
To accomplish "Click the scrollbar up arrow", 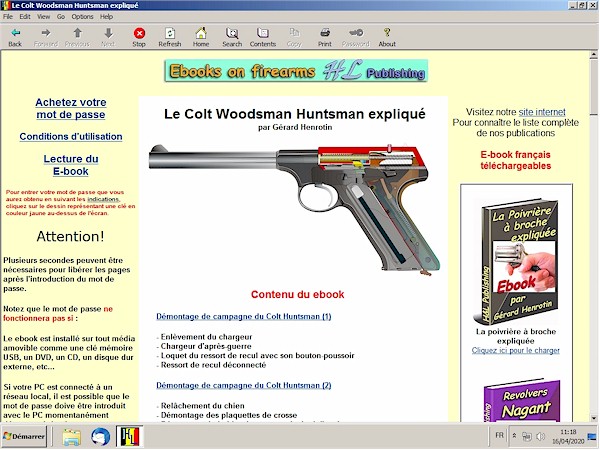I will click(x=593, y=55).
